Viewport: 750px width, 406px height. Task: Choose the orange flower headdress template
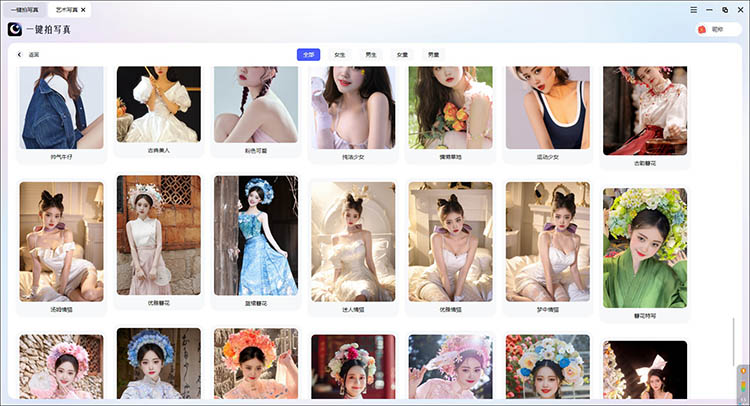[x=256, y=363]
